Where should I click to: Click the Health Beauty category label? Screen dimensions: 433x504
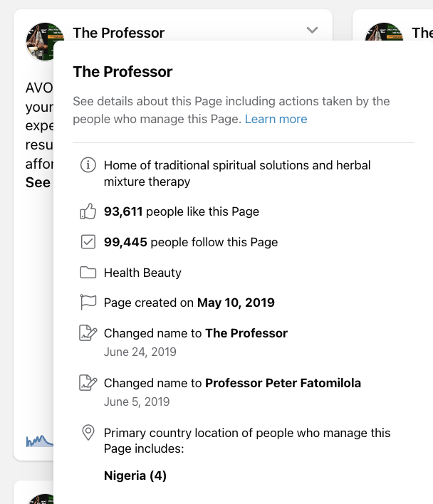pyautogui.click(x=142, y=273)
